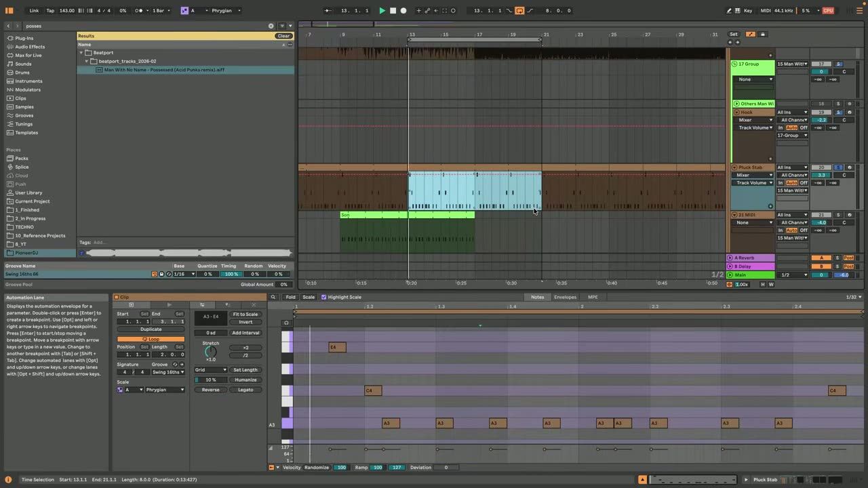Uncheck Highlight Scale checkbox

click(x=323, y=297)
